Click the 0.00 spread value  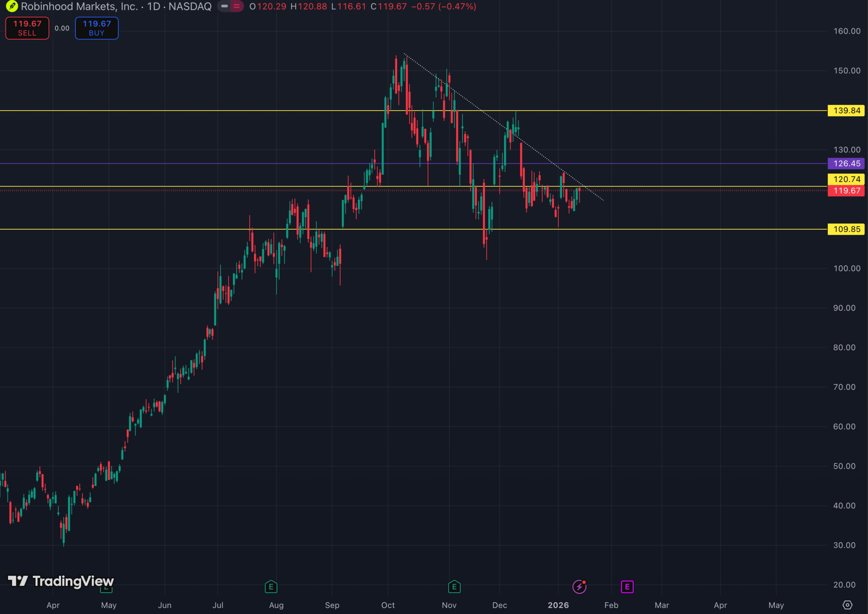pyautogui.click(x=62, y=28)
